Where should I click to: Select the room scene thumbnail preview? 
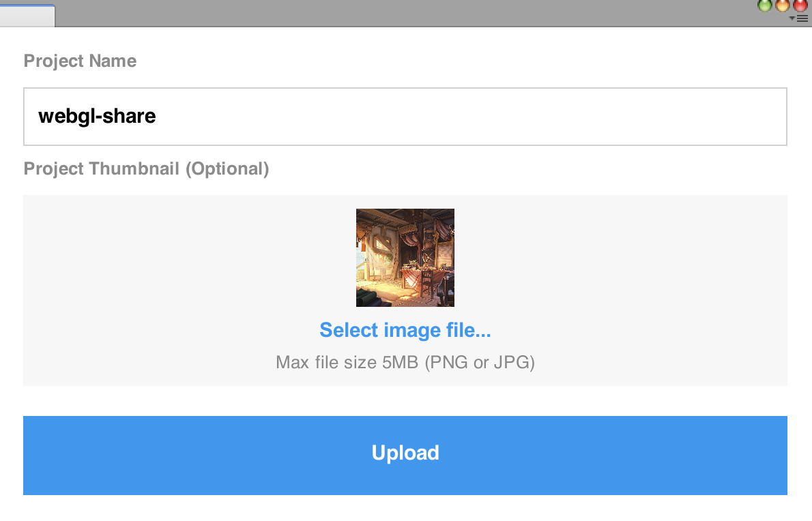[405, 258]
